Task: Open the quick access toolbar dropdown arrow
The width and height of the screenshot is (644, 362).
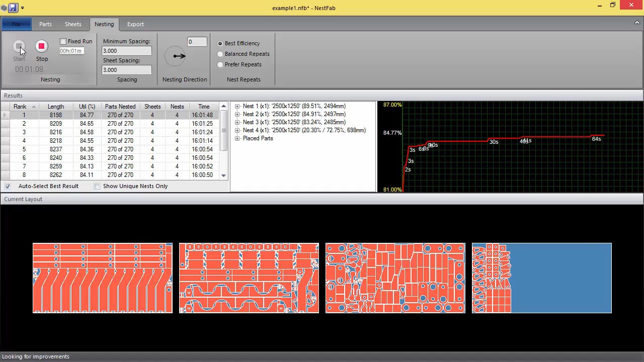Action: 23,8
